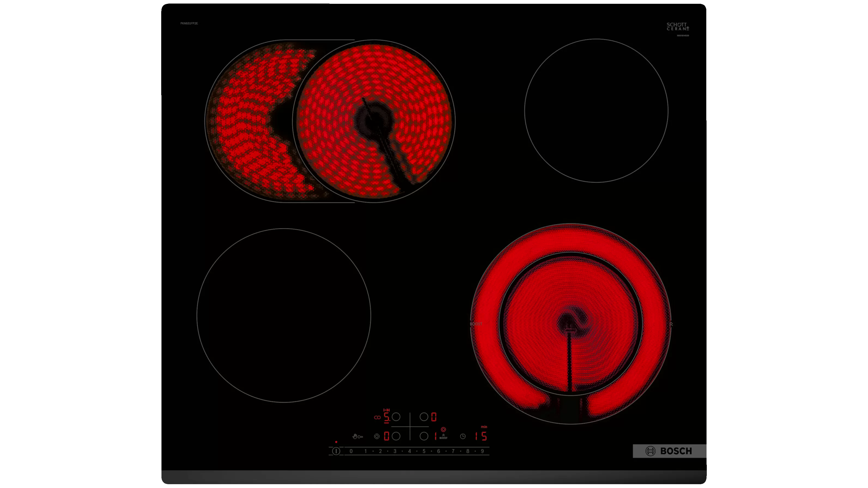Screen dimensions: 868x488
Task: Select the rear right cooking zone button
Action: [424, 417]
